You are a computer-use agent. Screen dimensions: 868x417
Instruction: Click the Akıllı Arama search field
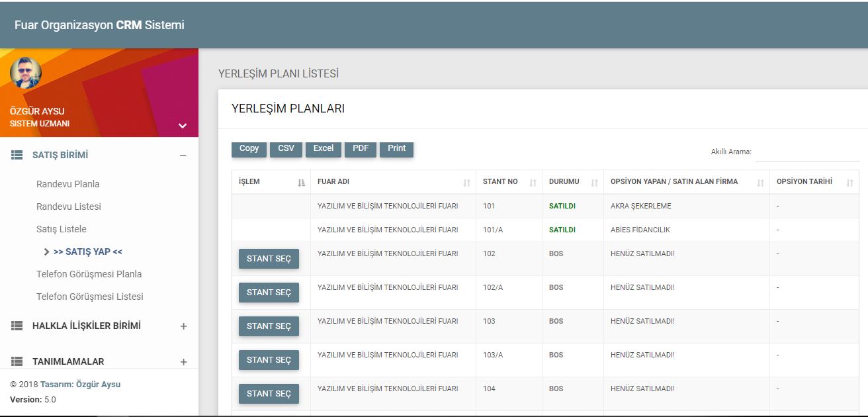click(x=807, y=152)
